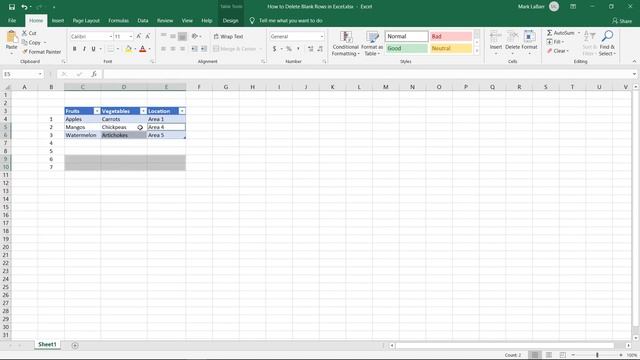The width and height of the screenshot is (640, 360).
Task: Click the Fill down icon
Action: point(549,42)
